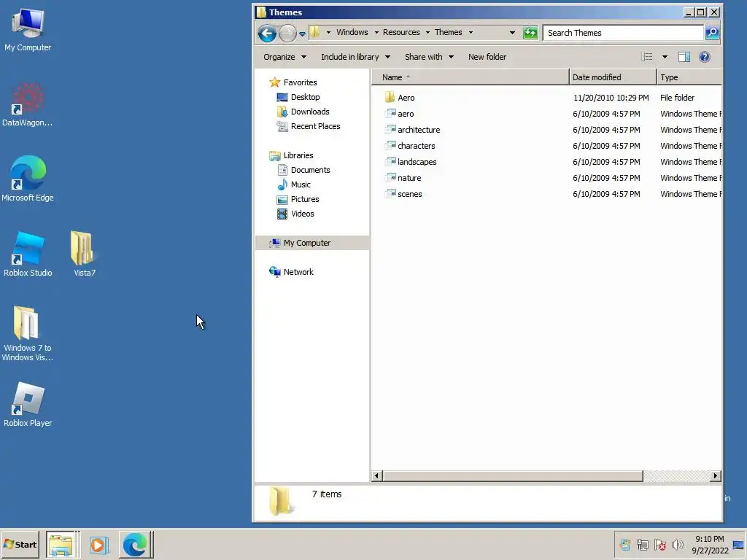The height and width of the screenshot is (560, 747).
Task: Select My Computer in navigation pane
Action: 312,243
